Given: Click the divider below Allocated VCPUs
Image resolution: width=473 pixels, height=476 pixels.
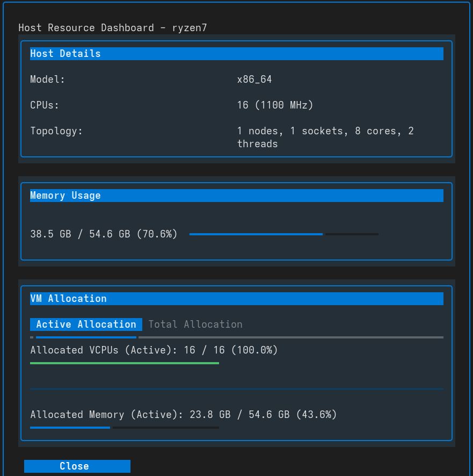Looking at the screenshot, I should [x=236, y=388].
